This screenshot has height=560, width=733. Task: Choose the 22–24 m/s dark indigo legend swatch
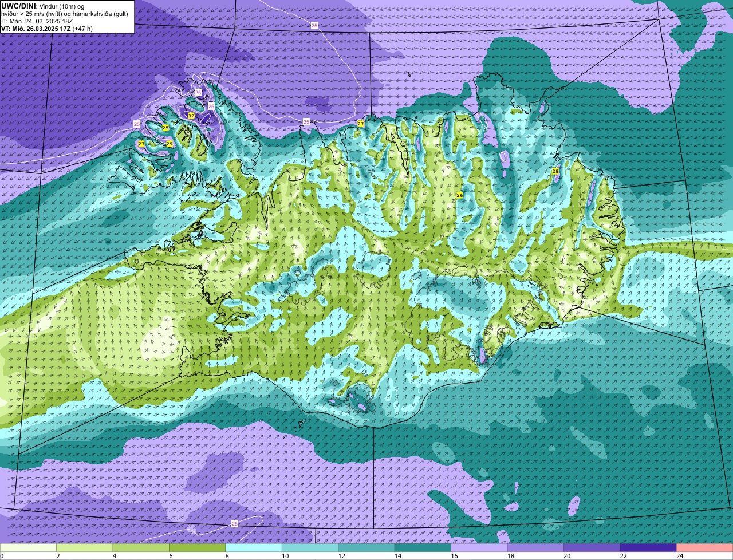(x=649, y=547)
